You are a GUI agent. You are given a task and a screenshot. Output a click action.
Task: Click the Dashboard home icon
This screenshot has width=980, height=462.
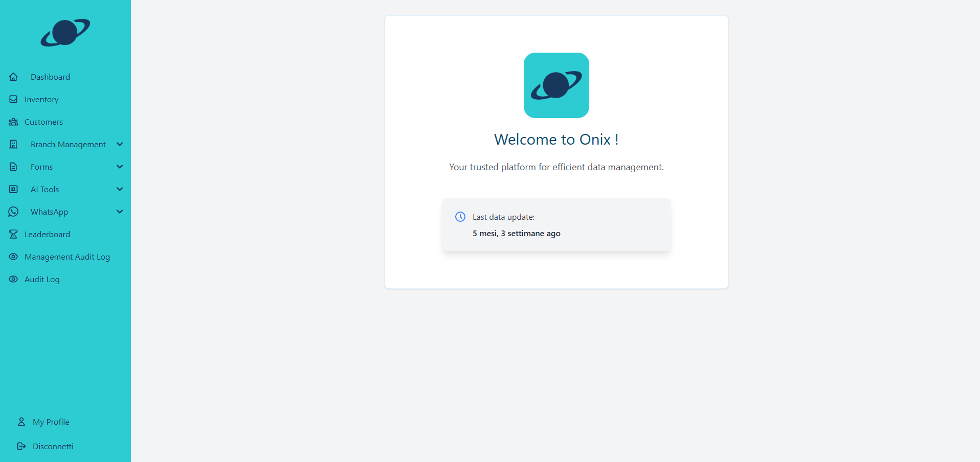(13, 77)
